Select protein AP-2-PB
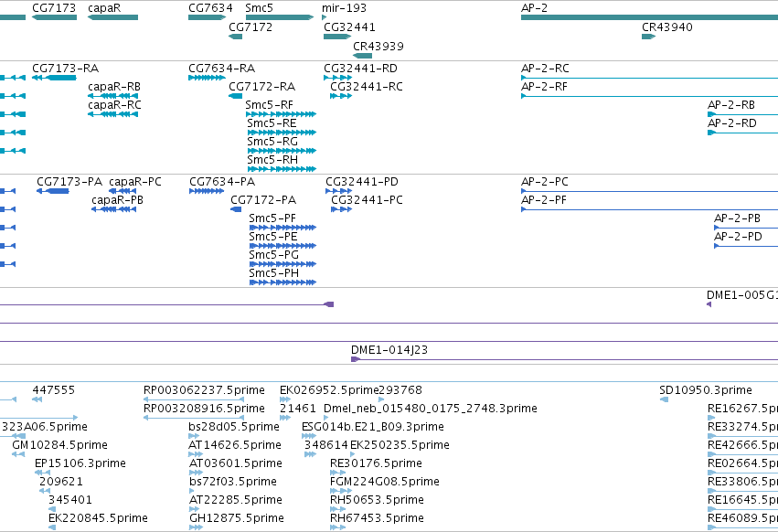 [746, 228]
